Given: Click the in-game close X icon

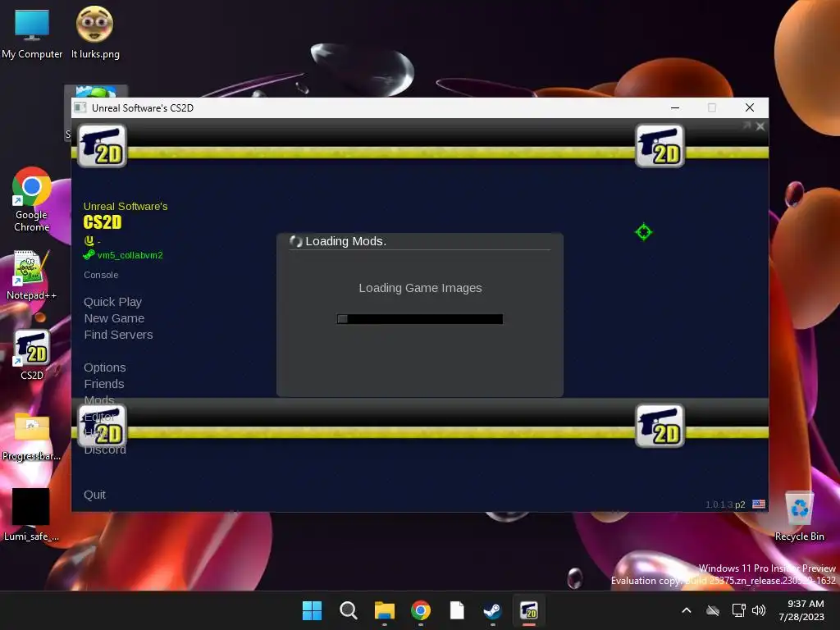Looking at the screenshot, I should [760, 126].
